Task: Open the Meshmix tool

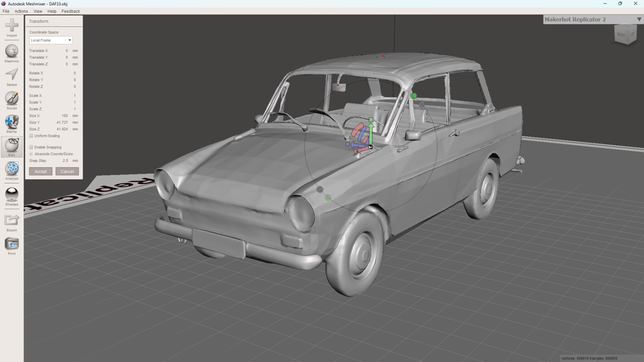Action: pyautogui.click(x=12, y=52)
